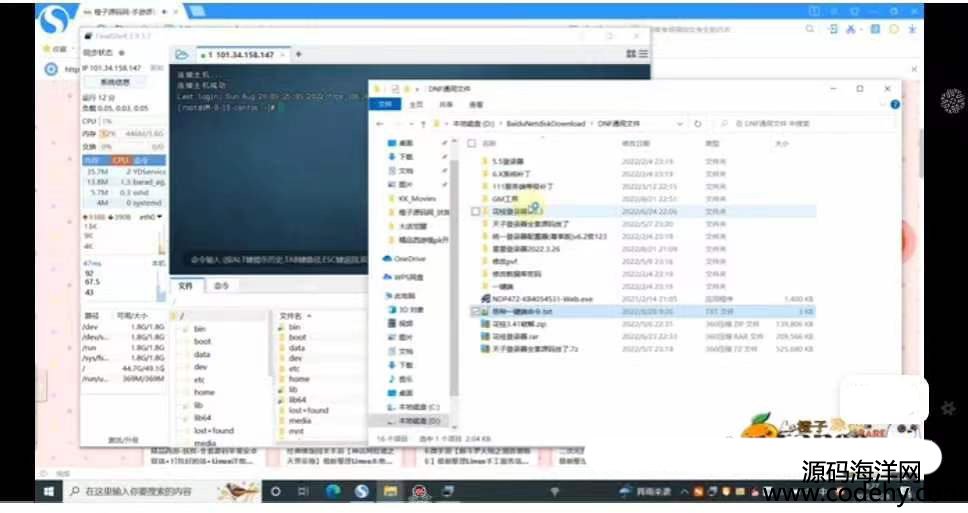This screenshot has width=968, height=513.
Task: Open File Explorer from the taskbar
Action: click(390, 491)
